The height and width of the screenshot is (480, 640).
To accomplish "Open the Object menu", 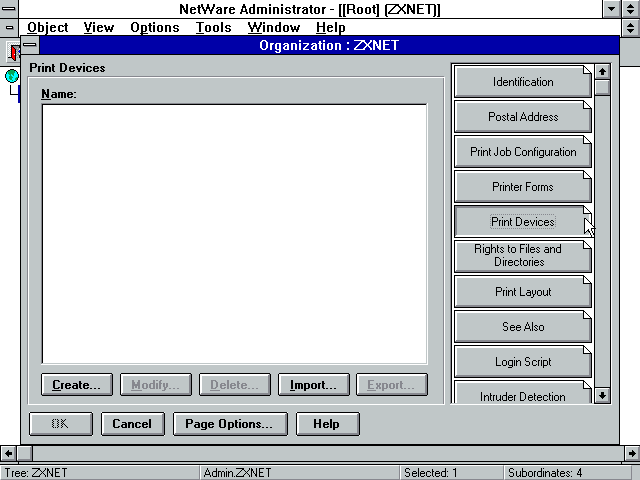I will [48, 27].
